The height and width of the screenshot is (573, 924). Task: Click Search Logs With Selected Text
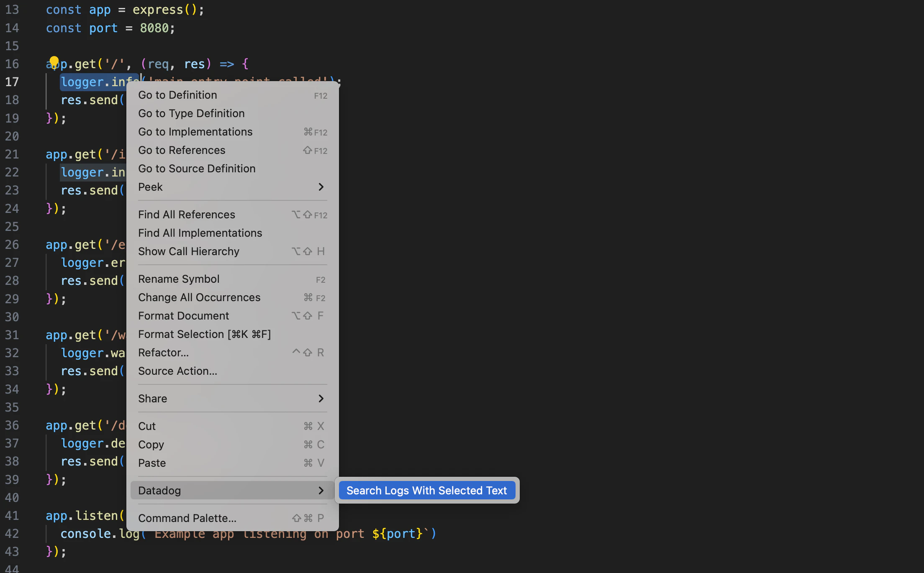click(426, 490)
